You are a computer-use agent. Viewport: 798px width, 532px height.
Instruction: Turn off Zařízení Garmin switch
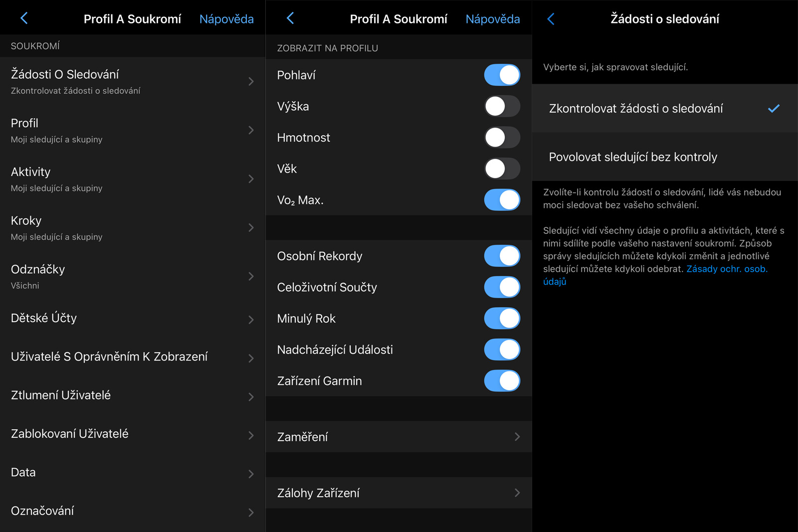502,381
